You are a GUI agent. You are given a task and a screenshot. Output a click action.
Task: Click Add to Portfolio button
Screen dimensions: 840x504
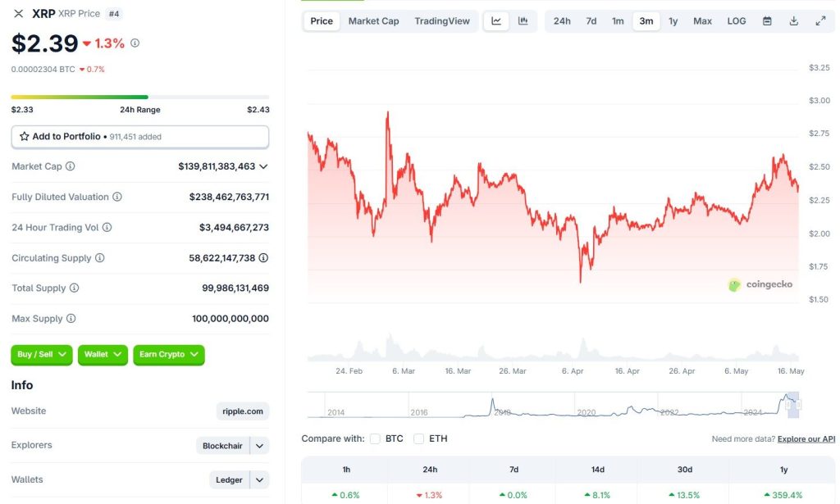(x=140, y=137)
